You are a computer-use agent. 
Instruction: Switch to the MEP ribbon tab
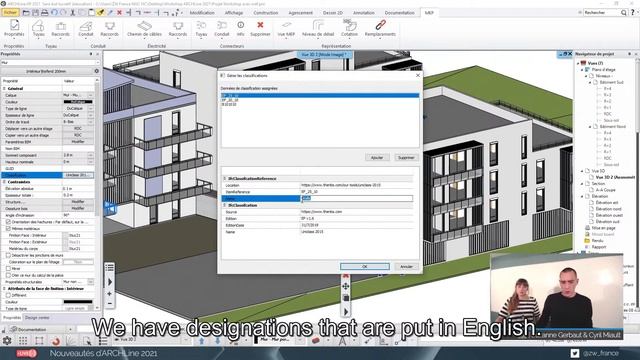[x=429, y=13]
